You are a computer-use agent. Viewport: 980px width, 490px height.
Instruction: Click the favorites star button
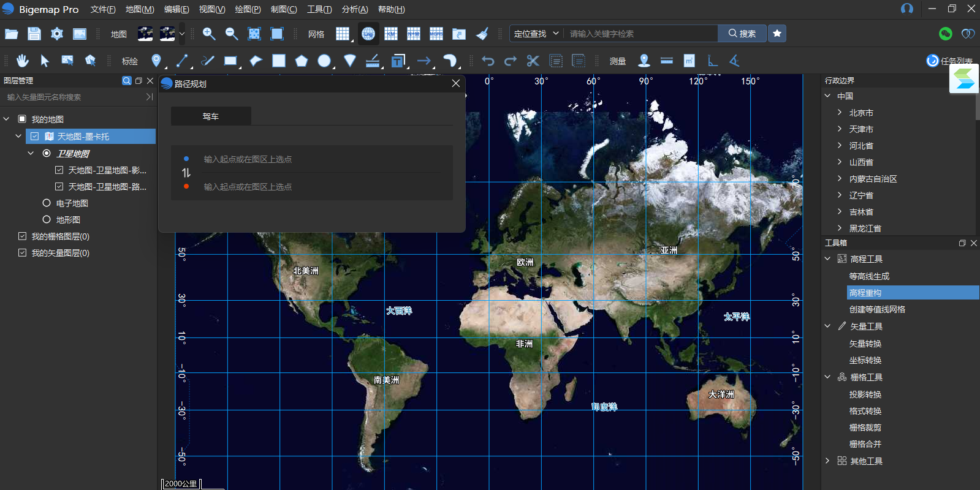click(777, 34)
